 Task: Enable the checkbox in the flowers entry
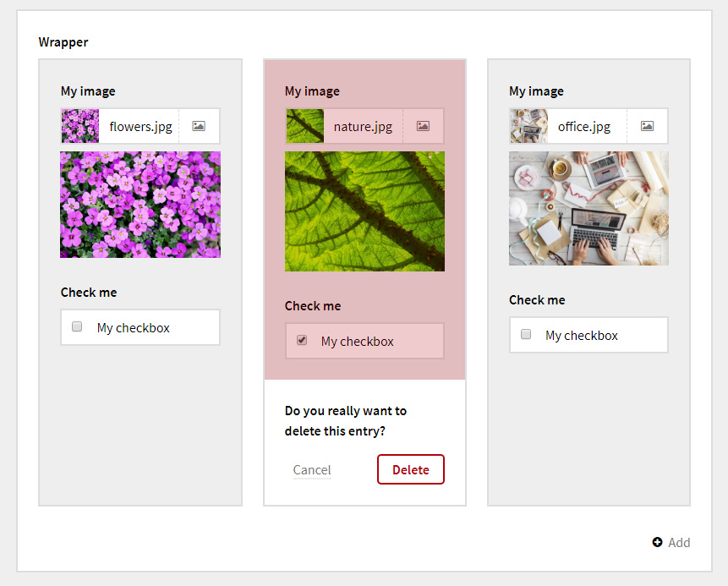pyautogui.click(x=77, y=327)
